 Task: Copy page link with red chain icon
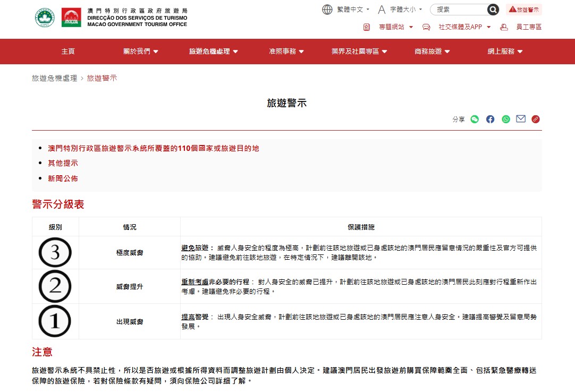click(536, 119)
